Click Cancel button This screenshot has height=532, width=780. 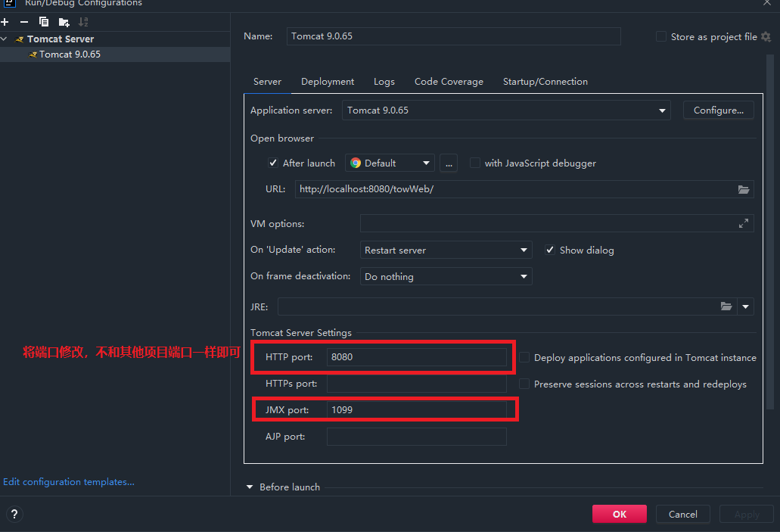(682, 514)
